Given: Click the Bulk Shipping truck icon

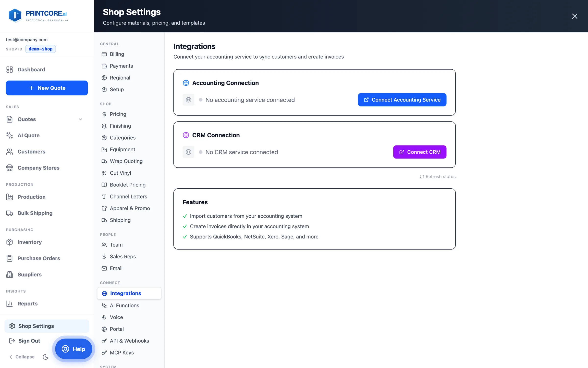Looking at the screenshot, I should [10, 213].
